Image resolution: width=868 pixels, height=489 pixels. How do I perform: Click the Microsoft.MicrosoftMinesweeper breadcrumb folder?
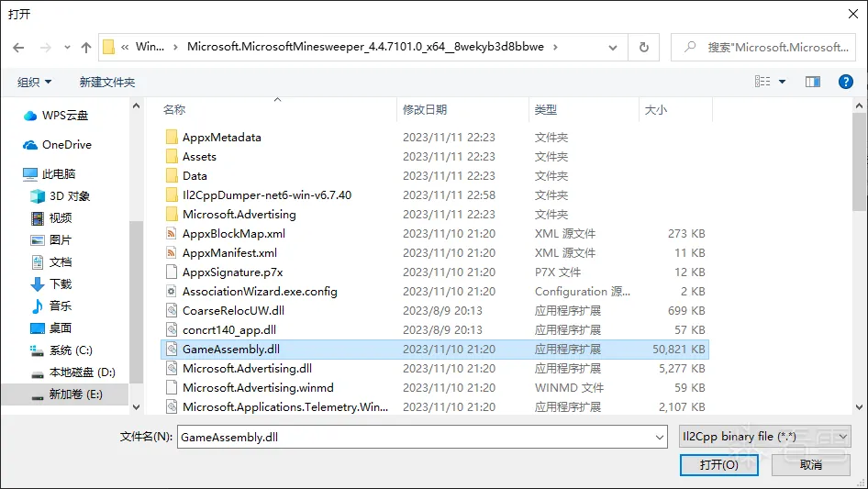click(365, 47)
